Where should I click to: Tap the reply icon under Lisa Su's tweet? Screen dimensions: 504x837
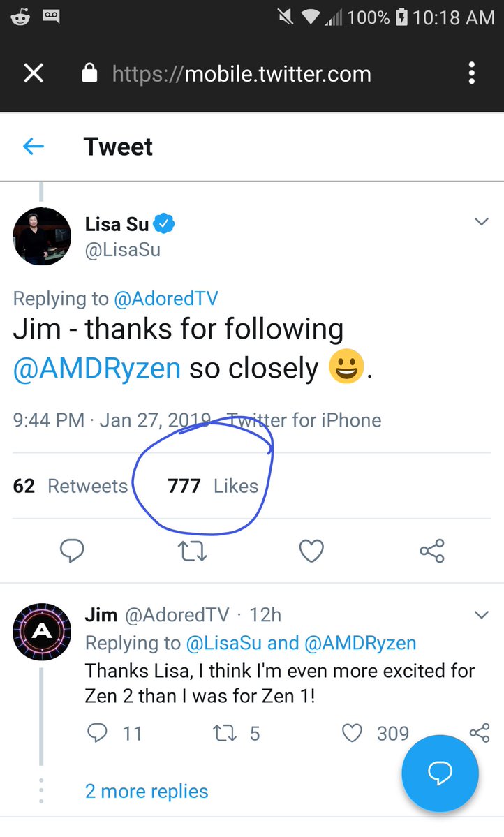71,551
